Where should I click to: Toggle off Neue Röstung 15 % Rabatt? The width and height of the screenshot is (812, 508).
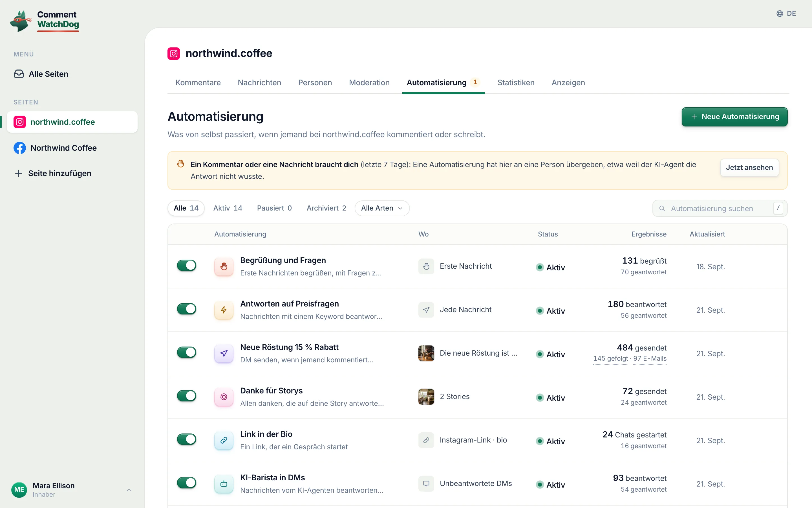(187, 352)
